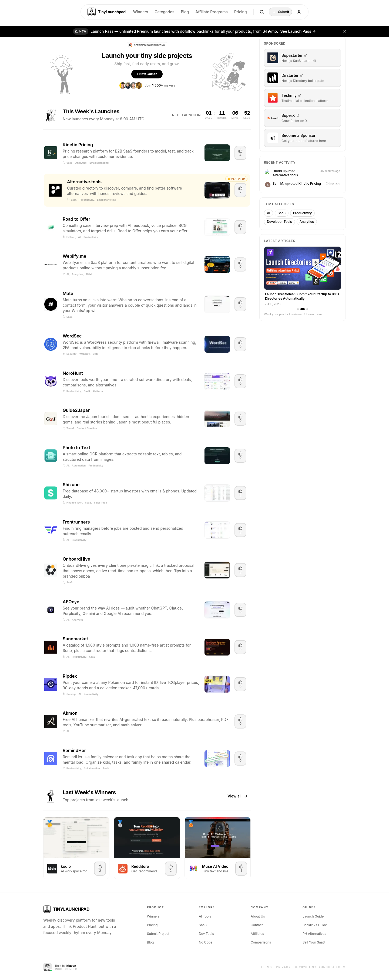
Task: Open the Winners menu item
Action: (140, 12)
